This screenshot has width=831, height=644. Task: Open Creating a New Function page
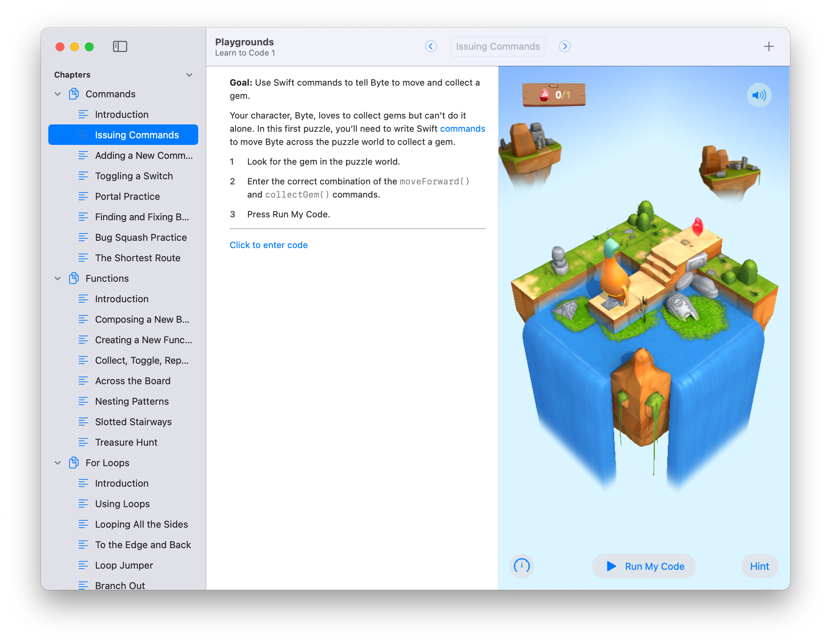(x=123, y=340)
